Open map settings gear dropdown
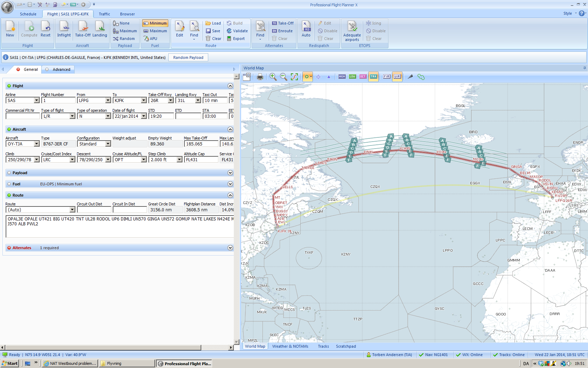 (x=308, y=77)
